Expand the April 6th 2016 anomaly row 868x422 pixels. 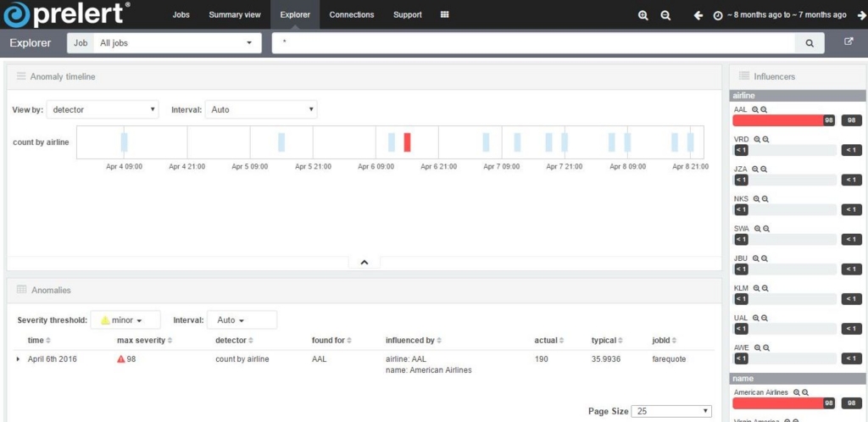coord(19,359)
